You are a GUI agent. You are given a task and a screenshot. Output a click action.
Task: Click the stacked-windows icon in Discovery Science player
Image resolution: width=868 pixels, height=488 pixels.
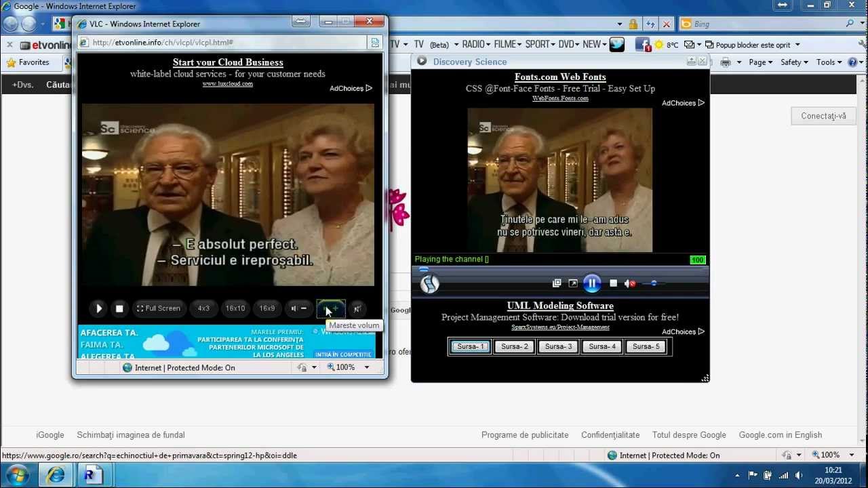[557, 283]
